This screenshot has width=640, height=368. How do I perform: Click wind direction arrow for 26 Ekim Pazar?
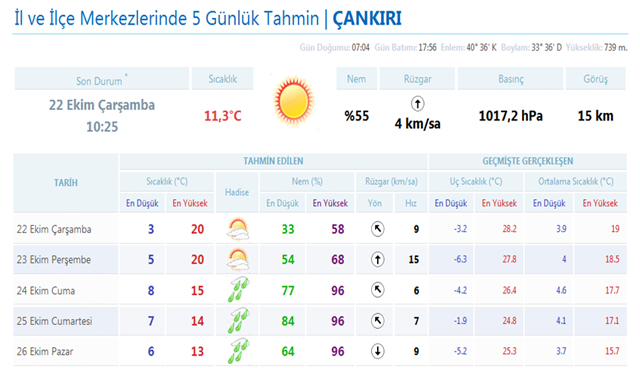click(x=378, y=351)
